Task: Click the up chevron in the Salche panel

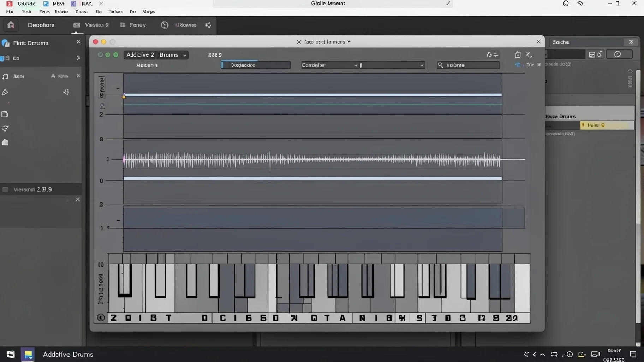Action: tap(630, 71)
